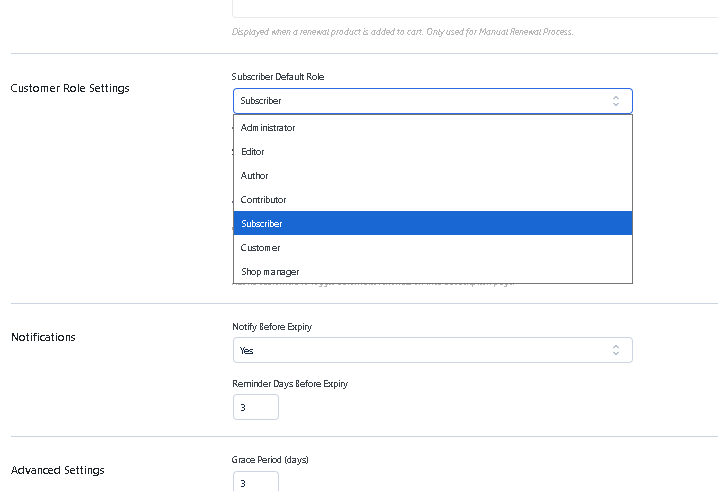
Task: Choose the Customer role option
Action: (261, 248)
